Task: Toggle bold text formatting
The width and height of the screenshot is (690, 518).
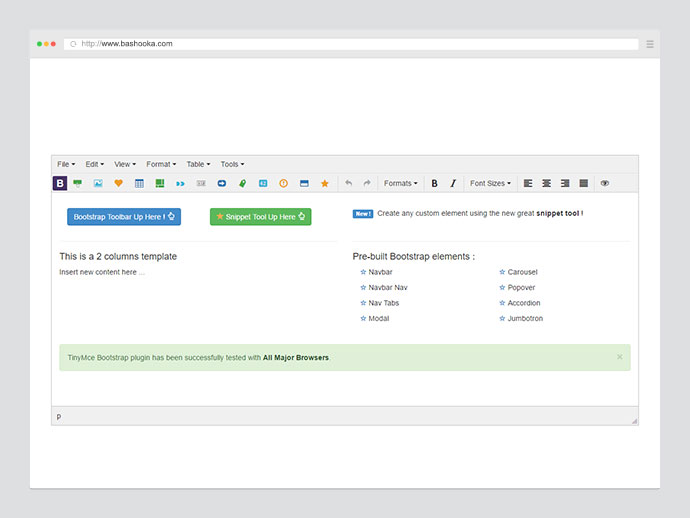Action: pyautogui.click(x=434, y=183)
